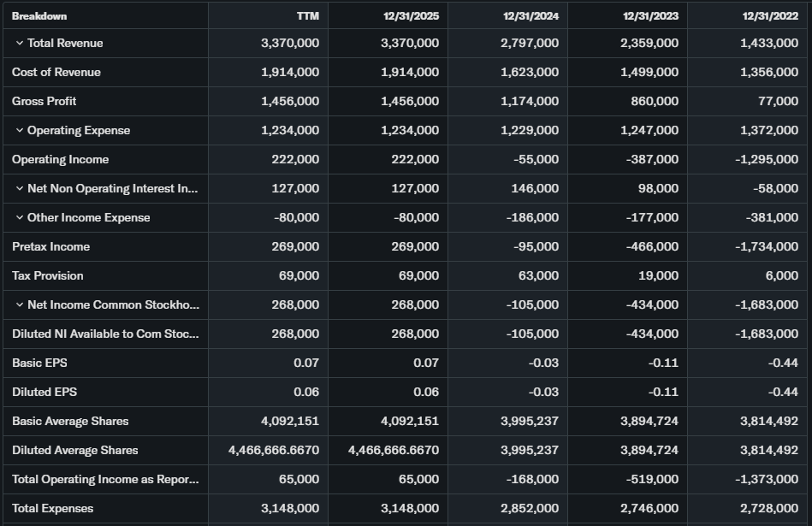812x526 pixels.
Task: Select the 12/31/2025 column header
Action: click(411, 16)
